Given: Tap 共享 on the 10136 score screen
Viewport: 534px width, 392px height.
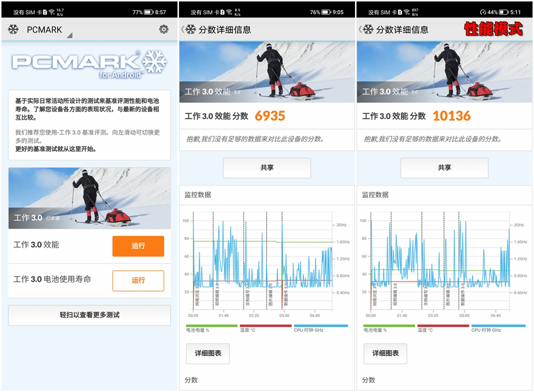Looking at the screenshot, I should pyautogui.click(x=444, y=168).
